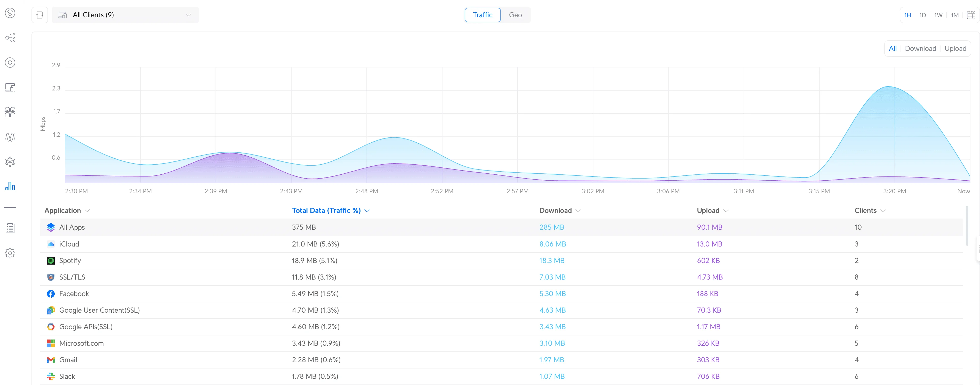Viewport: 980px width, 385px height.
Task: Open the target monitoring icon in sidebar
Action: coord(10,63)
